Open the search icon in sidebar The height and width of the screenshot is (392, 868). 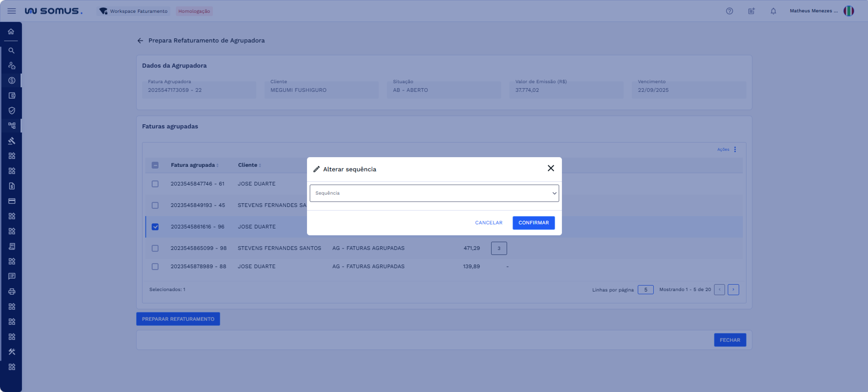click(x=11, y=50)
